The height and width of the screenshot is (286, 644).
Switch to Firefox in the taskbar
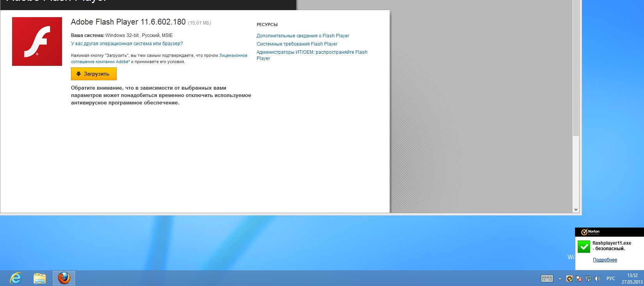click(64, 278)
